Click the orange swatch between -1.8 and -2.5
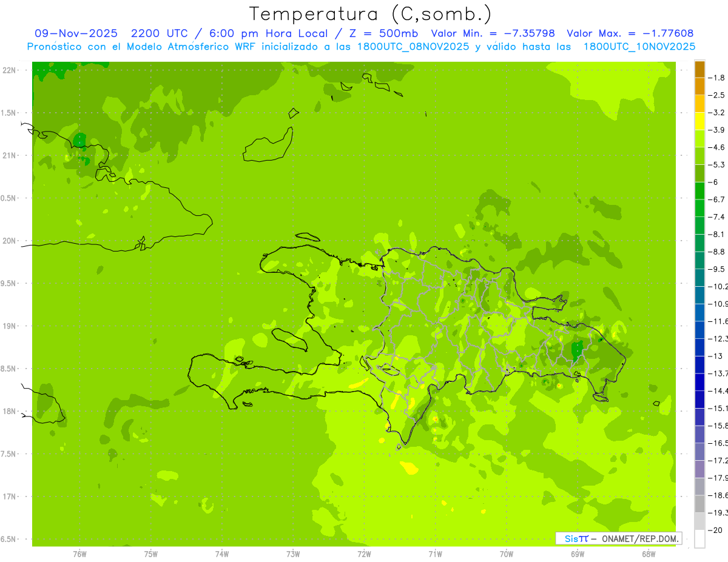This screenshot has width=728, height=562. pyautogui.click(x=699, y=86)
